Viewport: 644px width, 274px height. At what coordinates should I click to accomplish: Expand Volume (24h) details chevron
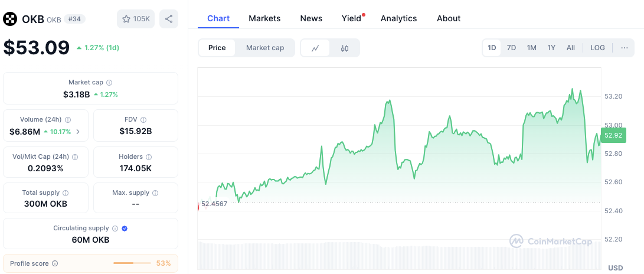tap(78, 132)
